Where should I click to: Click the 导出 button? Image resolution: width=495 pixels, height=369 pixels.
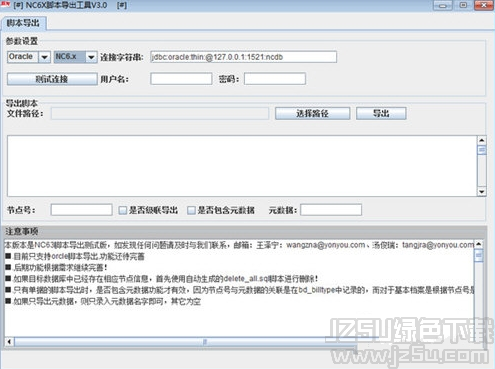click(381, 113)
